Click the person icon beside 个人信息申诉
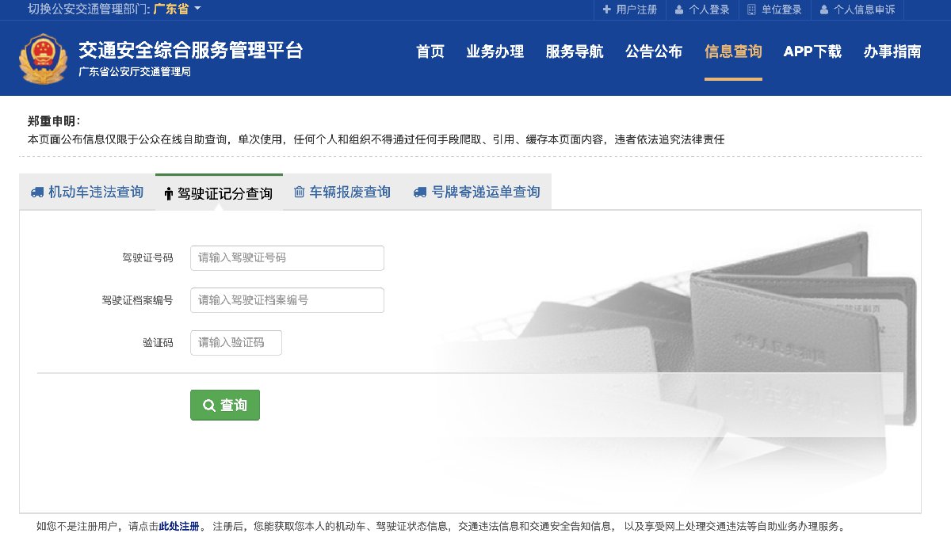951x560 pixels. [824, 10]
